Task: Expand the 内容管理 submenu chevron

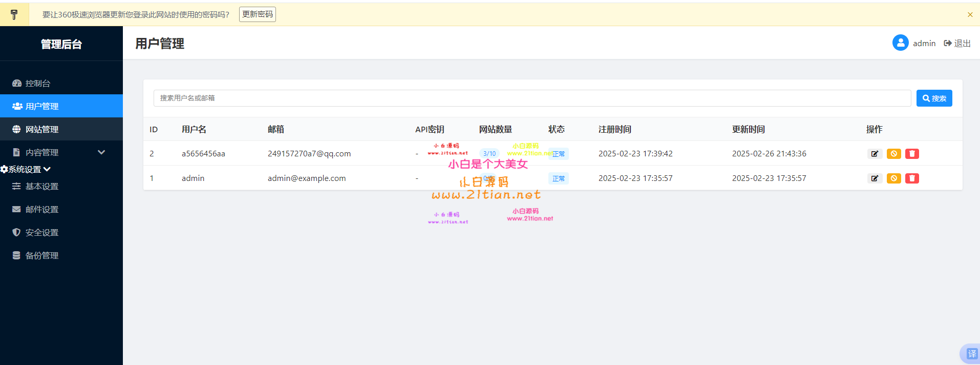Action: point(101,152)
